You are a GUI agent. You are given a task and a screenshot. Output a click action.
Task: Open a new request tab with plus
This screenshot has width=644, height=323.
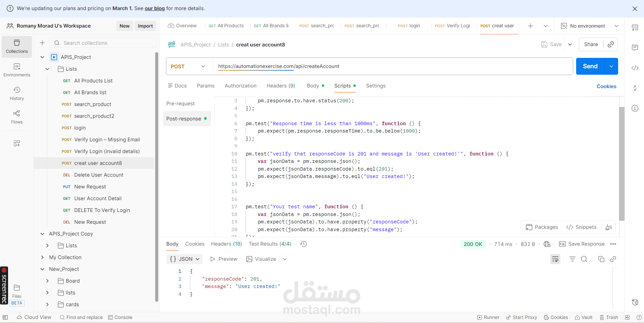(x=530, y=26)
